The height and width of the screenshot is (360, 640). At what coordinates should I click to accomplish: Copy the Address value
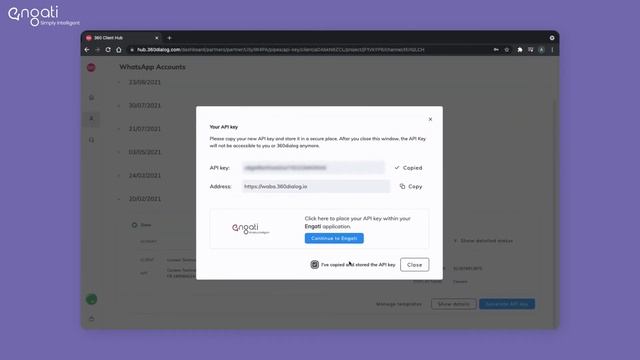[411, 187]
